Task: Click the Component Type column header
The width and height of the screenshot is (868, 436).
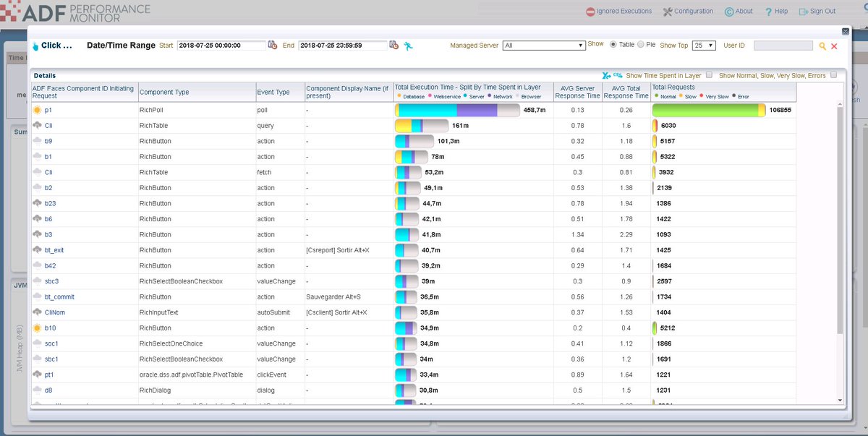Action: coord(196,92)
